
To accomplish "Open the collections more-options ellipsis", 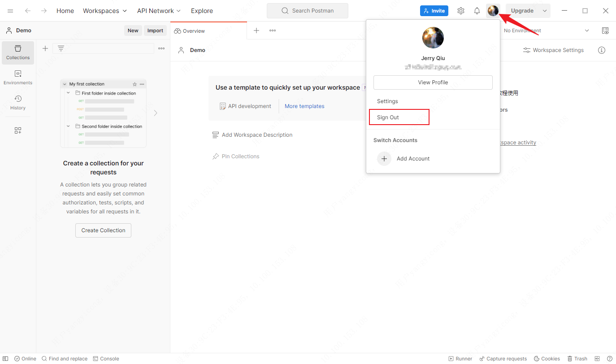I will click(161, 48).
